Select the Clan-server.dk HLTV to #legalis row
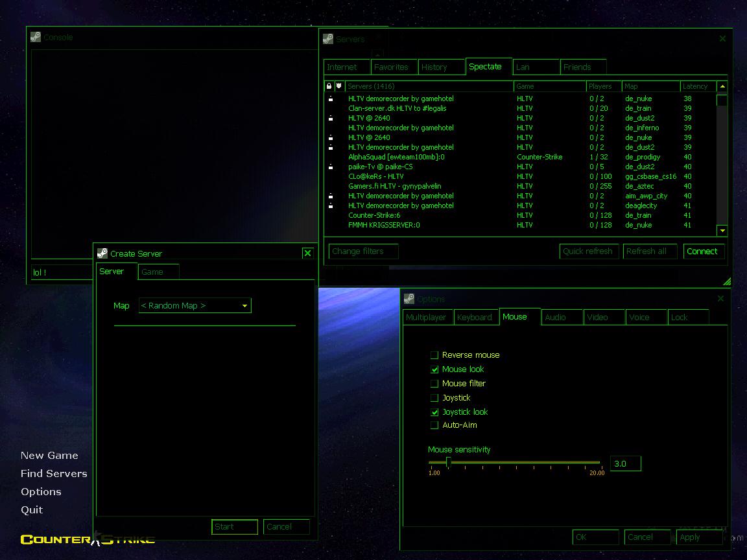The width and height of the screenshot is (747, 560). tap(520, 109)
